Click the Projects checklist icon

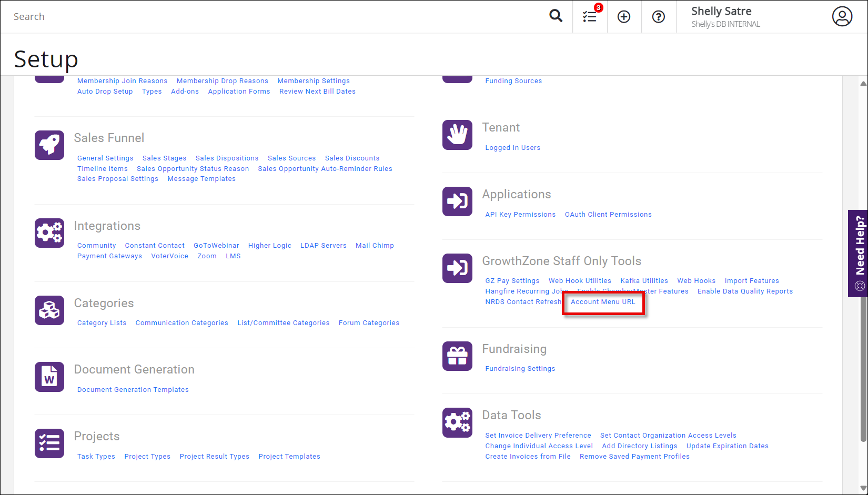[x=49, y=443]
